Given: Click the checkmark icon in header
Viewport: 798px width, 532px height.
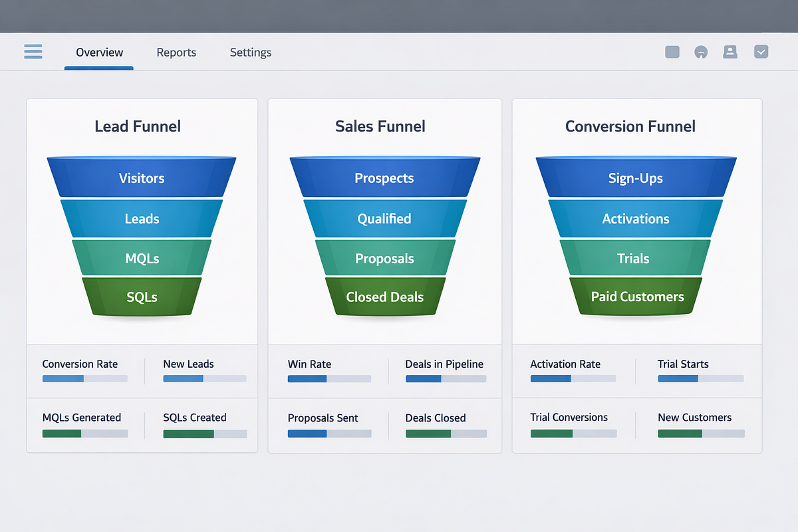Looking at the screenshot, I should pos(761,52).
